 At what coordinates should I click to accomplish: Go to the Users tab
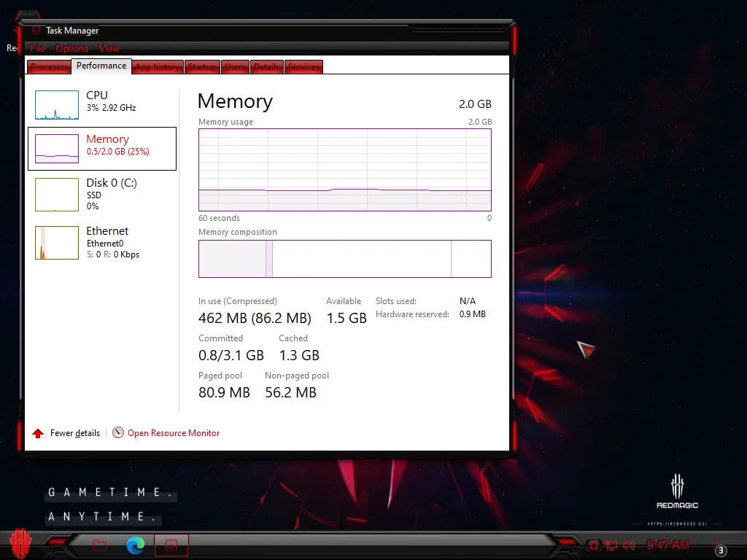235,67
